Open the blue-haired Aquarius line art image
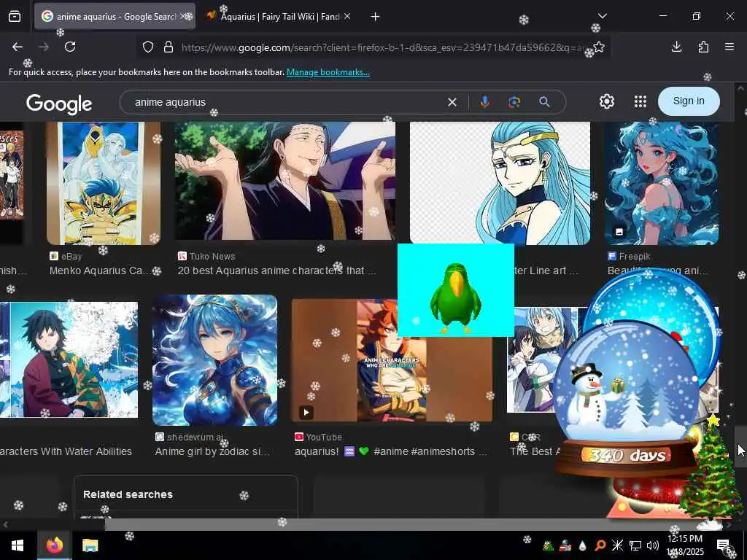This screenshot has height=560, width=747. [x=500, y=183]
